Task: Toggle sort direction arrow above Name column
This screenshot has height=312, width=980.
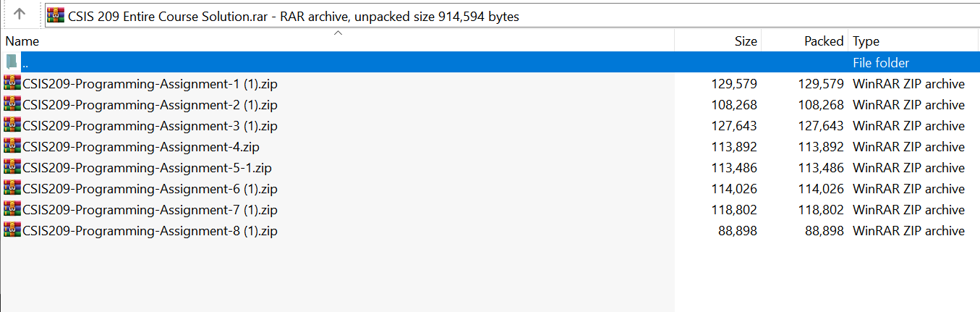Action: click(x=337, y=33)
